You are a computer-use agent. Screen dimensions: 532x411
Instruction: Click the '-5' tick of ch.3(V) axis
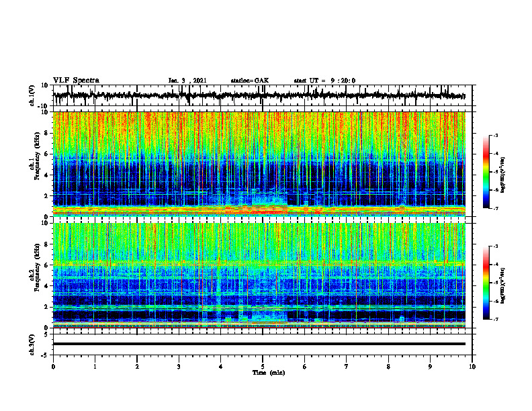(x=45, y=355)
